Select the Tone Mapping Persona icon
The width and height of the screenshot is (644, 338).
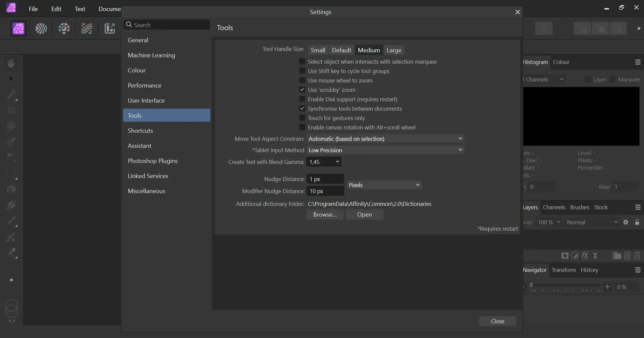coord(87,29)
